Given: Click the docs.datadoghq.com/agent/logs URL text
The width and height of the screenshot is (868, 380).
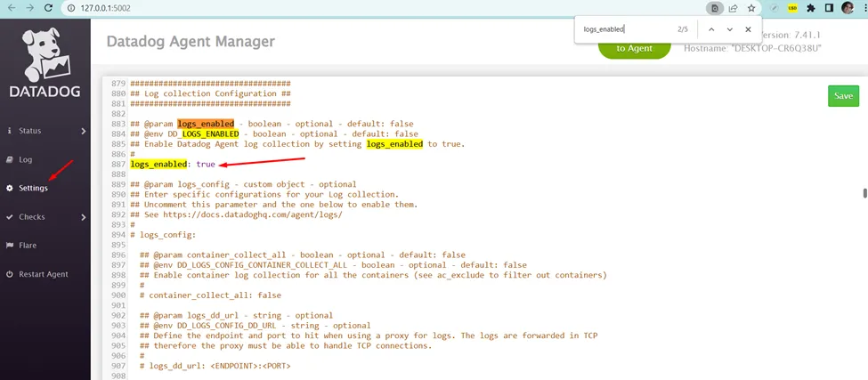Looking at the screenshot, I should point(253,214).
